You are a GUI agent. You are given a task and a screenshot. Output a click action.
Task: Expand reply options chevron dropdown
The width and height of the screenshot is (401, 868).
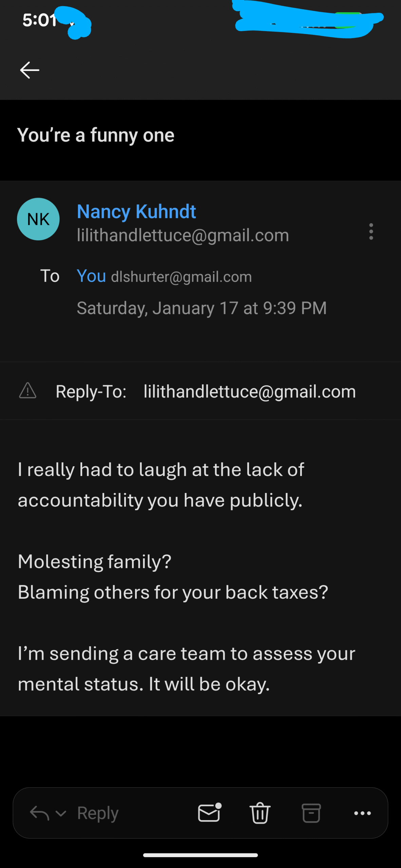61,813
